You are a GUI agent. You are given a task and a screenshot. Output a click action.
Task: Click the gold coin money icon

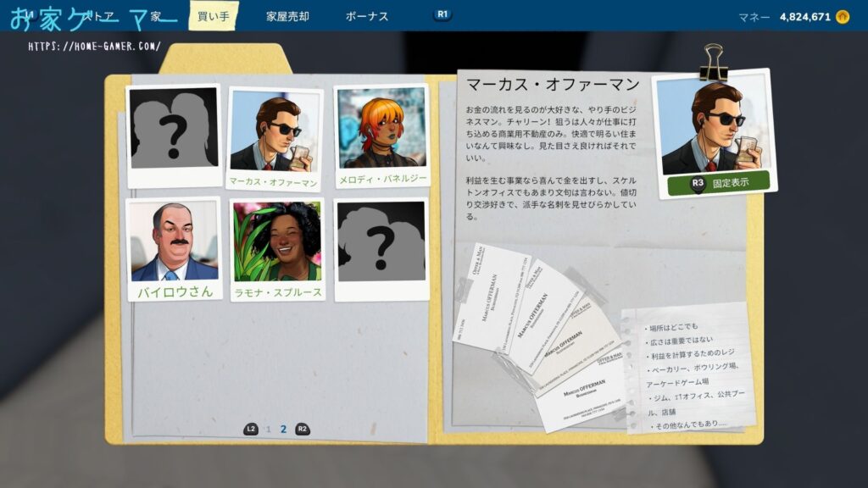click(x=843, y=17)
